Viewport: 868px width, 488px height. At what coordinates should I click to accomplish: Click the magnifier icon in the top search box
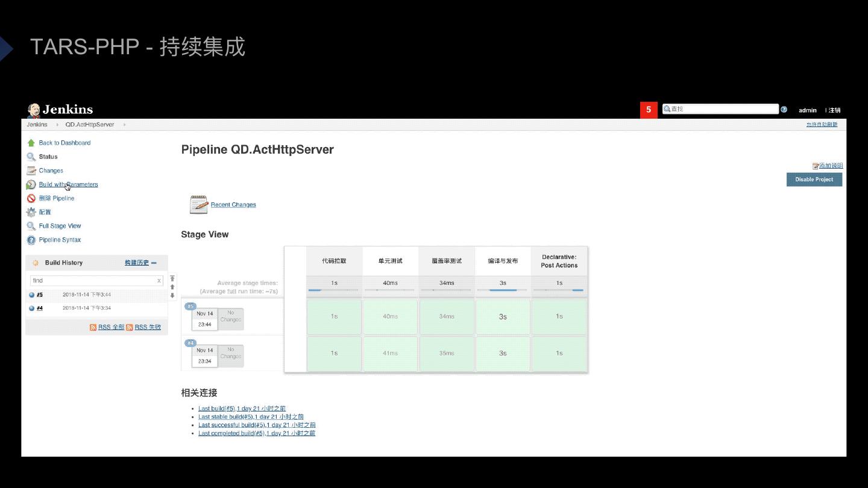click(667, 109)
